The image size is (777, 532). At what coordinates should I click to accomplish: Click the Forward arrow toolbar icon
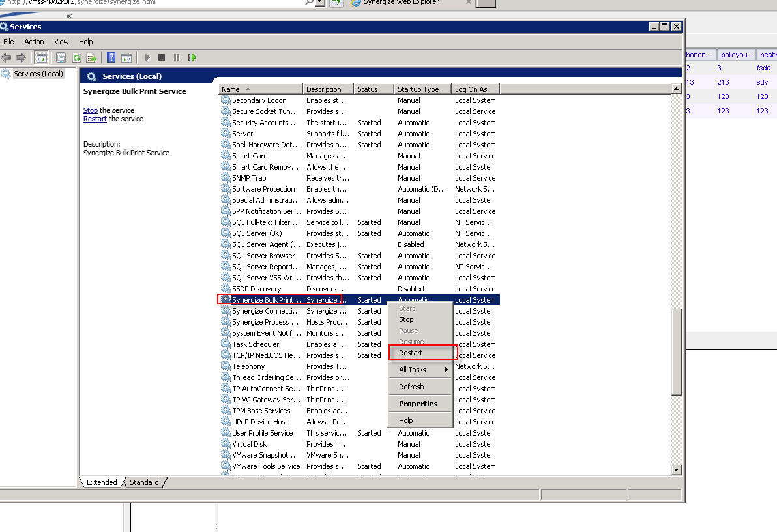click(21, 57)
